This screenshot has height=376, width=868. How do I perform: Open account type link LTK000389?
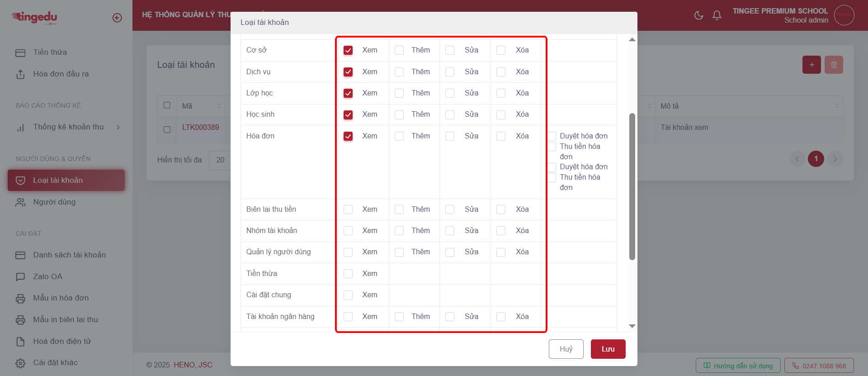point(200,127)
